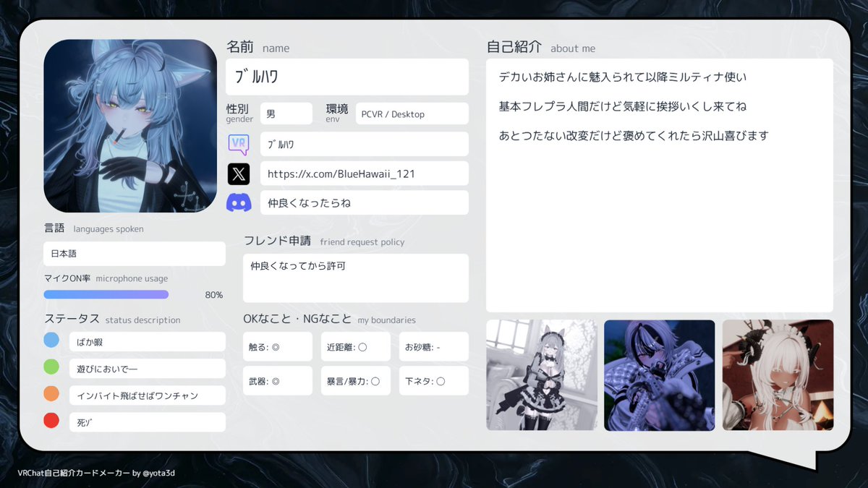This screenshot has height=488, width=868.
Task: Click the PCVR / Desktop environment field
Action: (412, 114)
